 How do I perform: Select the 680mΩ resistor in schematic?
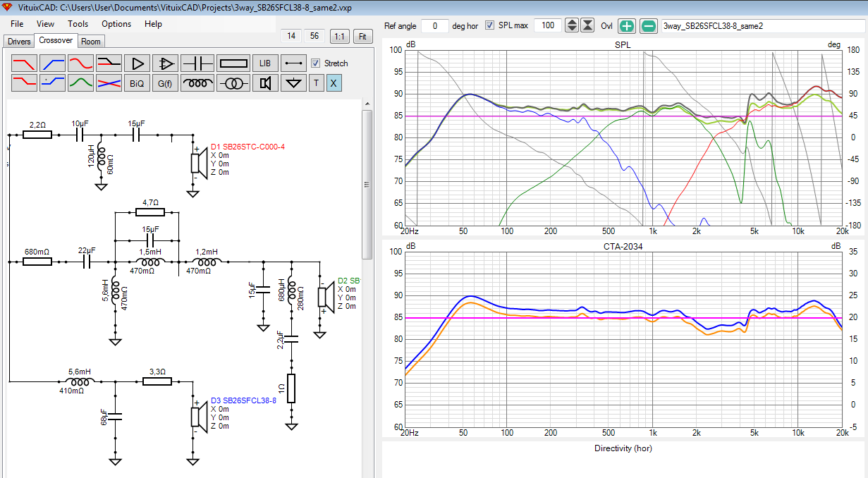37,262
